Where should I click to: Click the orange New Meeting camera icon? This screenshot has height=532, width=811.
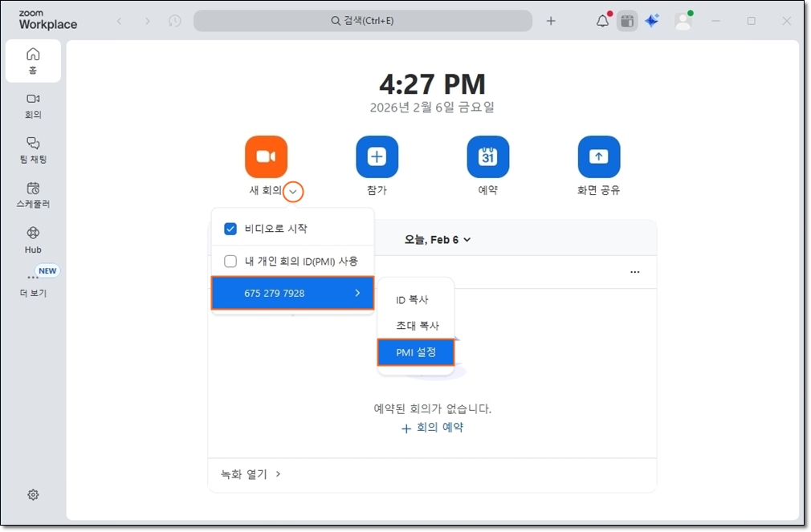[x=266, y=156]
